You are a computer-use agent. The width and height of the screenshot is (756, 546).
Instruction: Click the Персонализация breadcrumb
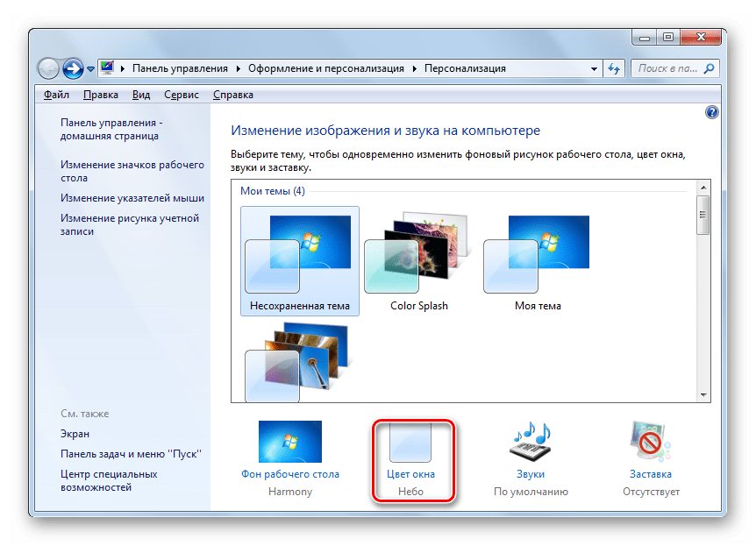(x=465, y=68)
